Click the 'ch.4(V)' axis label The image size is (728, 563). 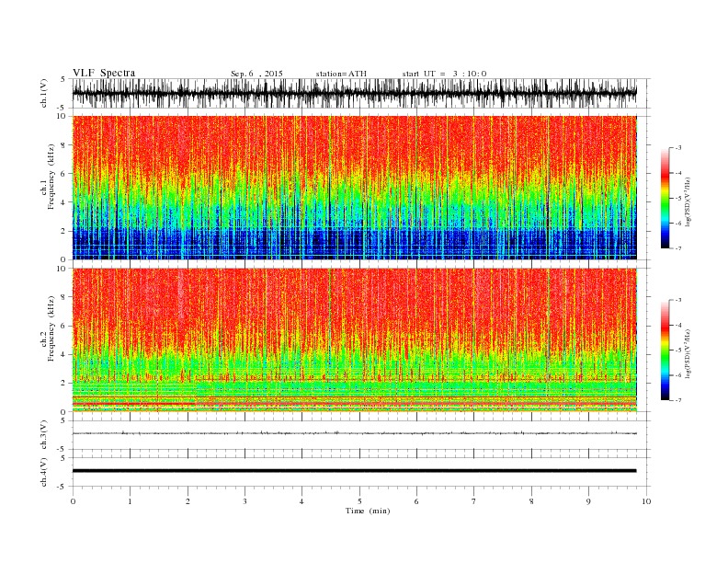tap(44, 472)
